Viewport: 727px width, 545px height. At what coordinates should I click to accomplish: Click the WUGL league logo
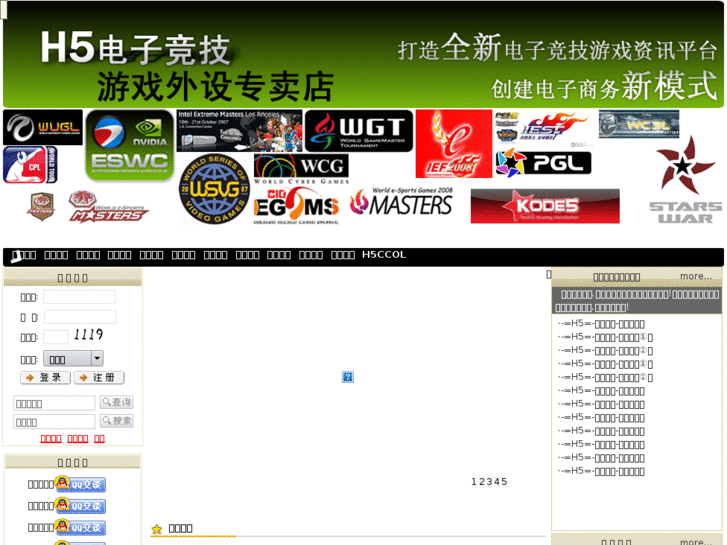tap(43, 127)
